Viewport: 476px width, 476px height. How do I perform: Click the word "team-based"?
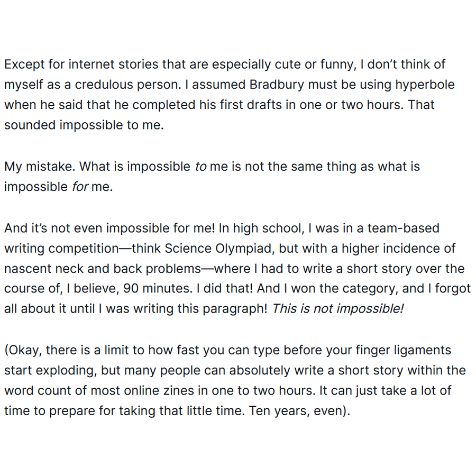pos(406,228)
